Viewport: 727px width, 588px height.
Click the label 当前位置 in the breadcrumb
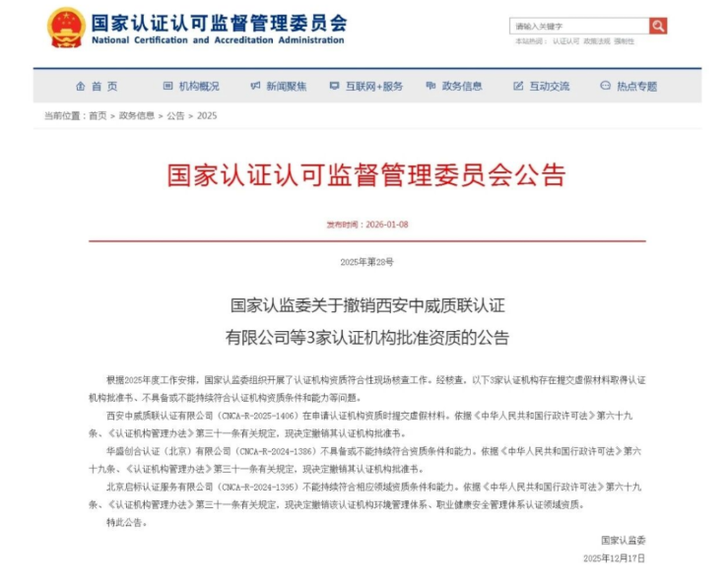click(63, 116)
